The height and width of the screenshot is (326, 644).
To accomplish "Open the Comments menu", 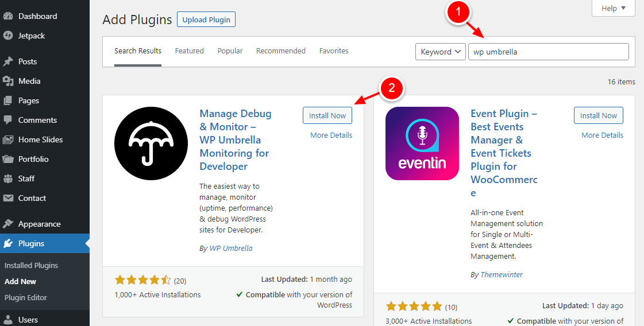I will click(45, 121).
